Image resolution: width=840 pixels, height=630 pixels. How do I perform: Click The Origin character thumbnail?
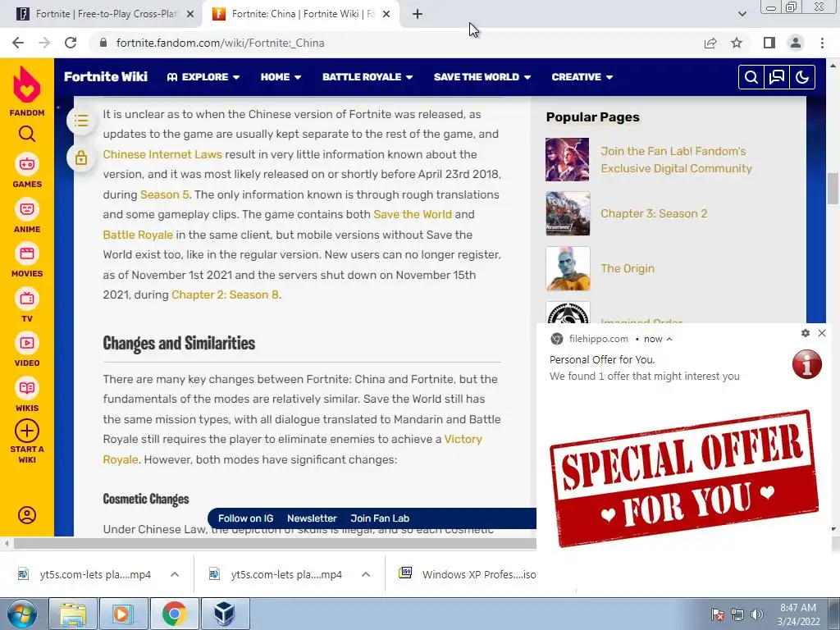[x=568, y=268]
